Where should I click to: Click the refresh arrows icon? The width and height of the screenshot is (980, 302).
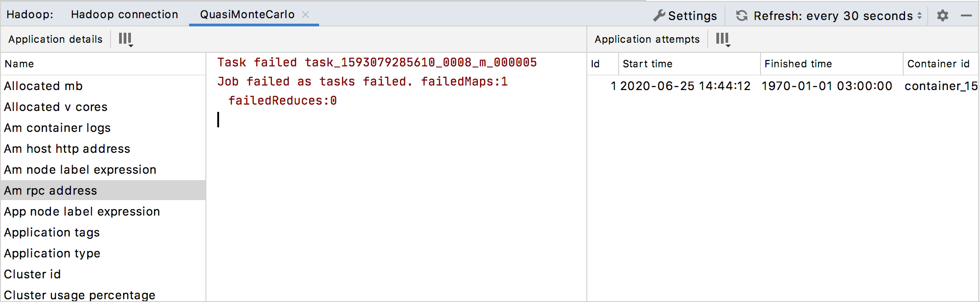pyautogui.click(x=742, y=15)
